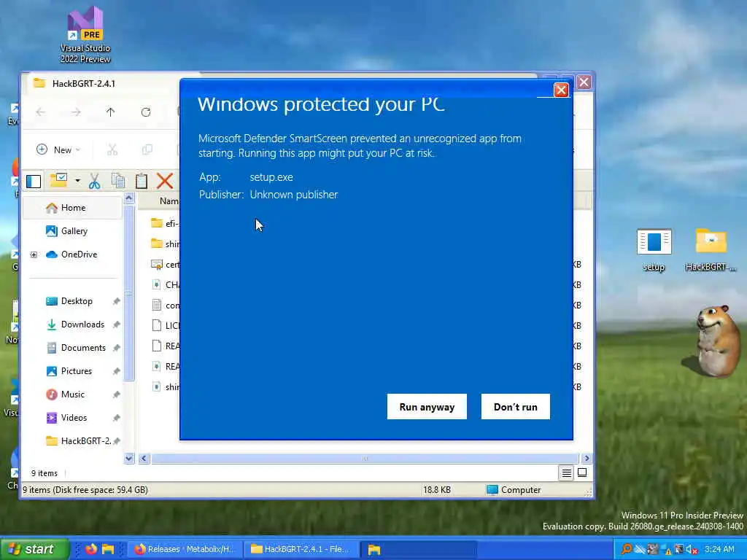This screenshot has width=747, height=560.
Task: Go forward in File Explorer
Action: tap(76, 112)
